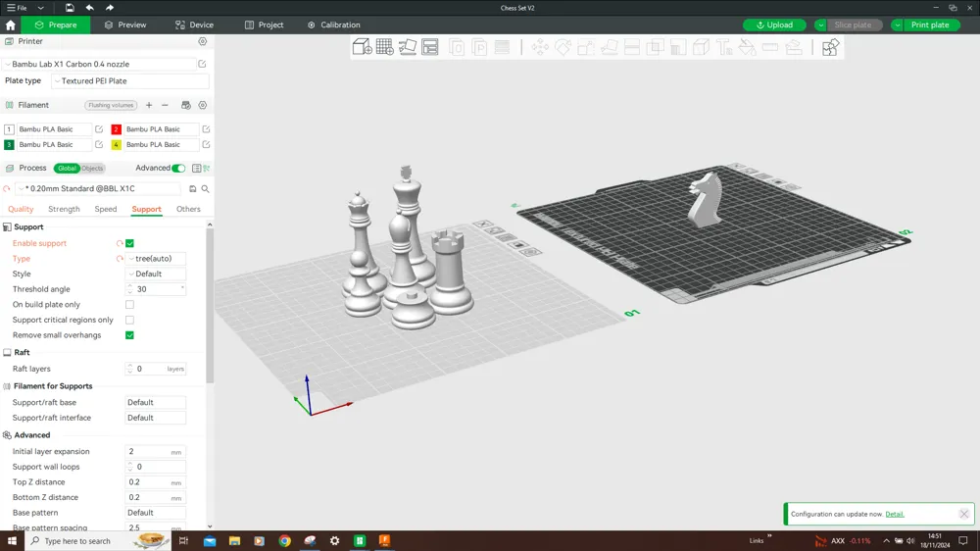Click the AMS filament sync icon
Screen dimensions: 980x551
185,105
